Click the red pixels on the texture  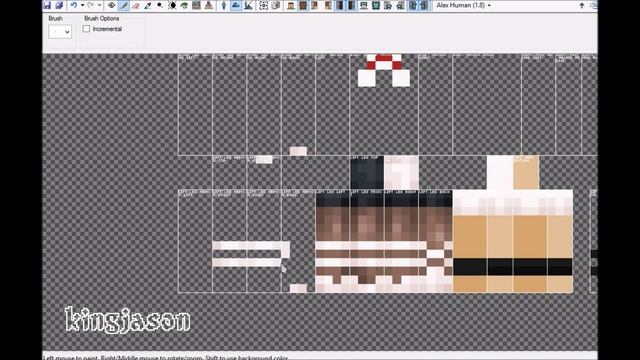tap(384, 62)
